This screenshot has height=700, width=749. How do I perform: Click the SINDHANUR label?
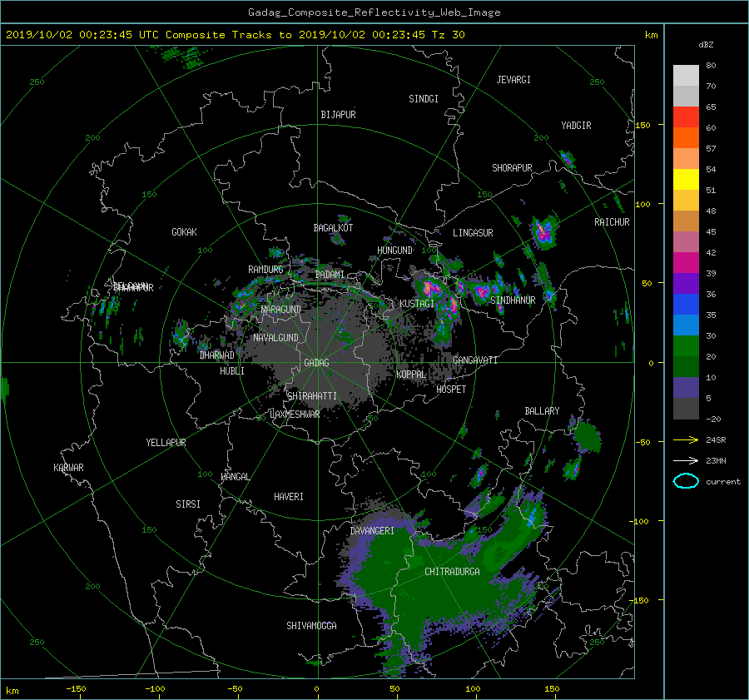pyautogui.click(x=513, y=300)
